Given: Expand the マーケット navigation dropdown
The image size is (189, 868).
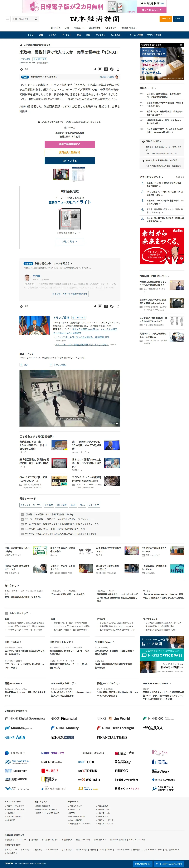Looking at the screenshot, I should pos(68,35).
